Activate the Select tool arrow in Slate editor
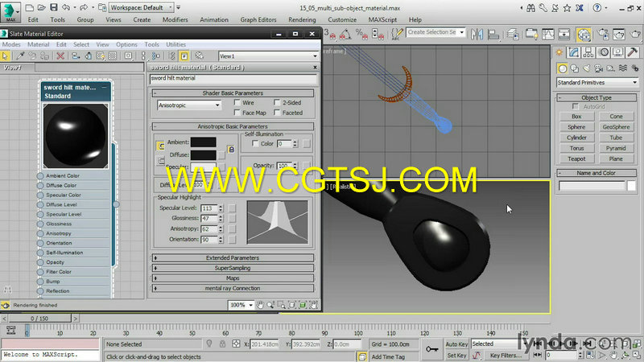 tap(6, 56)
